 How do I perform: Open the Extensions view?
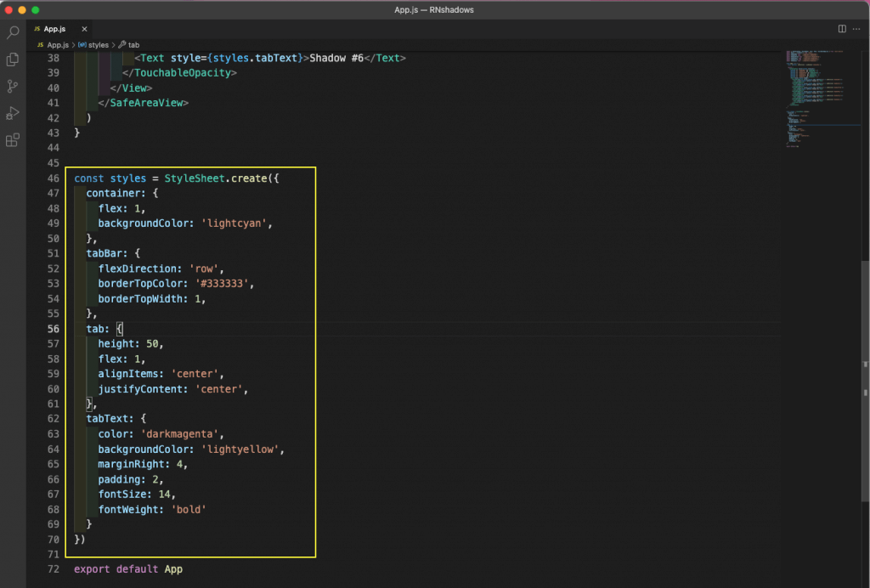pos(13,141)
